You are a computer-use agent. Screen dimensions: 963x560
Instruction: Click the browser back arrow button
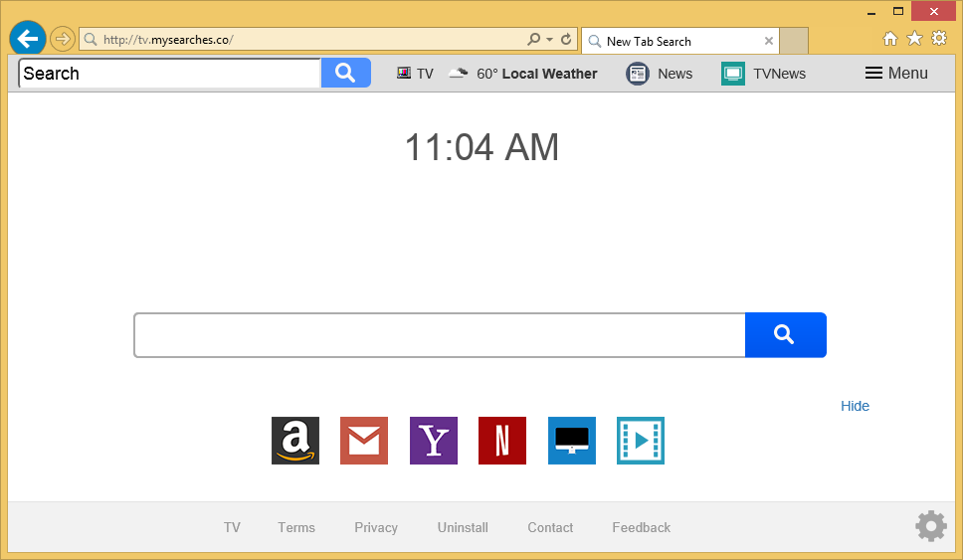[28, 39]
